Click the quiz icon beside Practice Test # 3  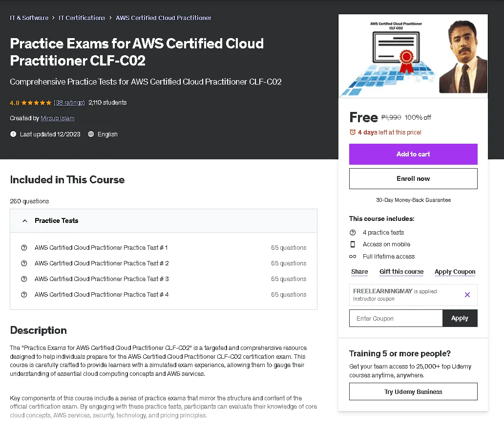[24, 279]
